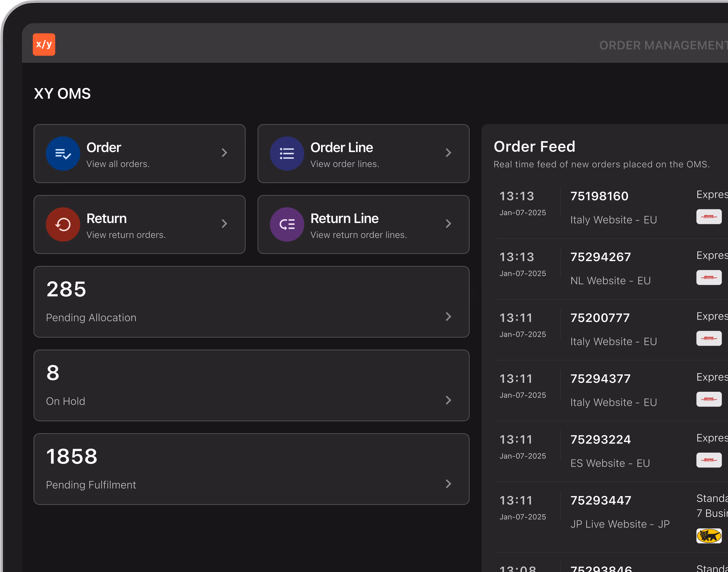Open order 75293447 from JP Live Website
Image resolution: width=728 pixels, height=572 pixels.
[x=601, y=500]
